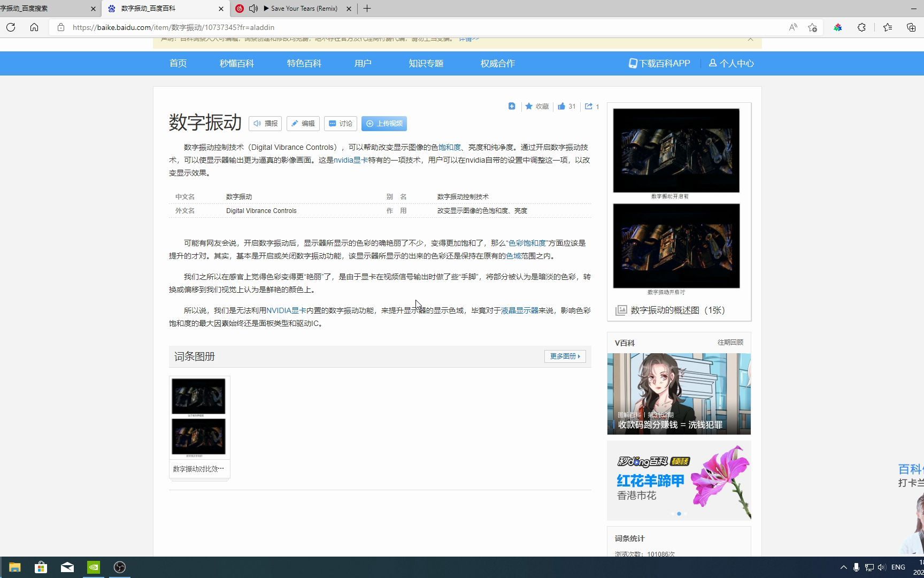View site security lock info

click(61, 27)
